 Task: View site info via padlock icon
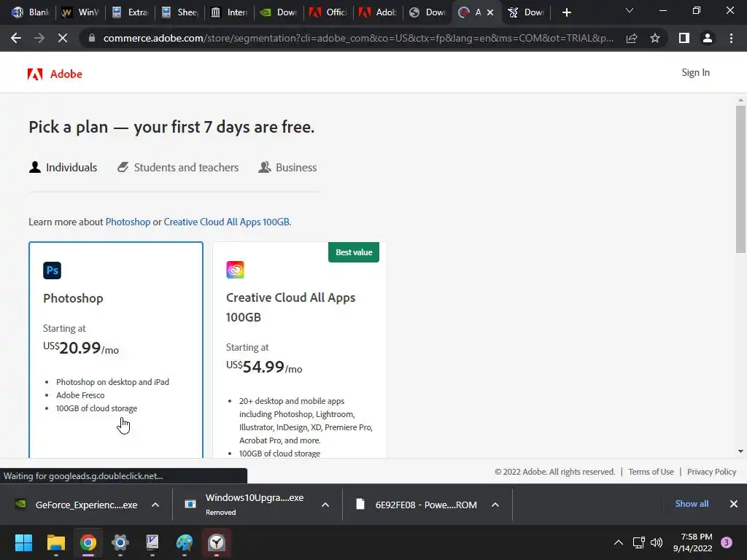pyautogui.click(x=92, y=38)
